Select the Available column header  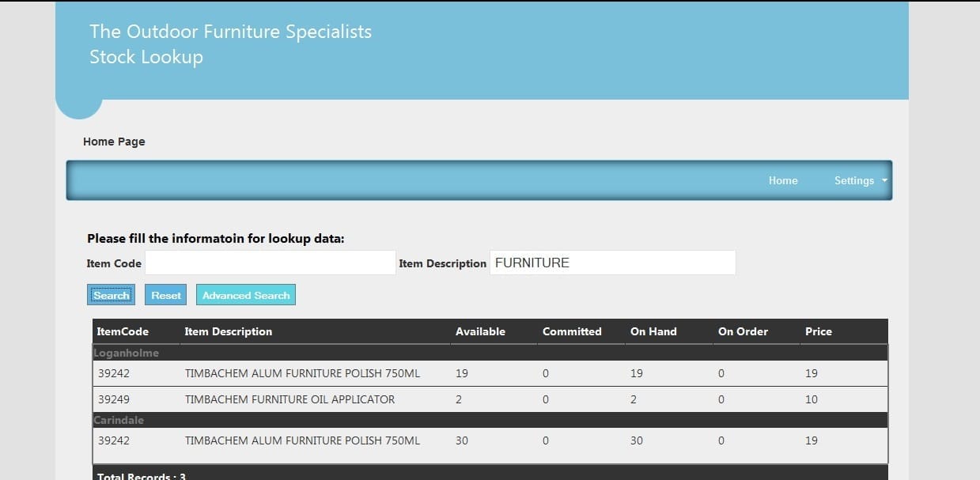[480, 331]
